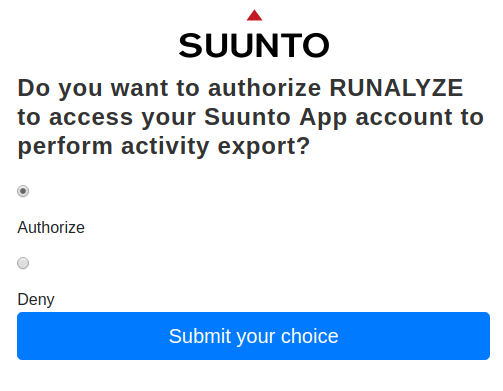The width and height of the screenshot is (503, 391).
Task: Click the word "choice" on the submit button
Action: 310,336
